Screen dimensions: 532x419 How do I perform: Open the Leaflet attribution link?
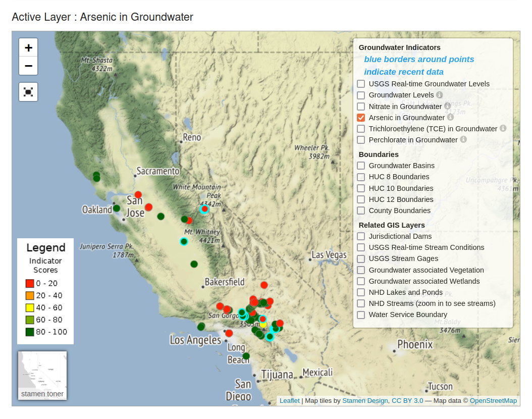coord(289,401)
